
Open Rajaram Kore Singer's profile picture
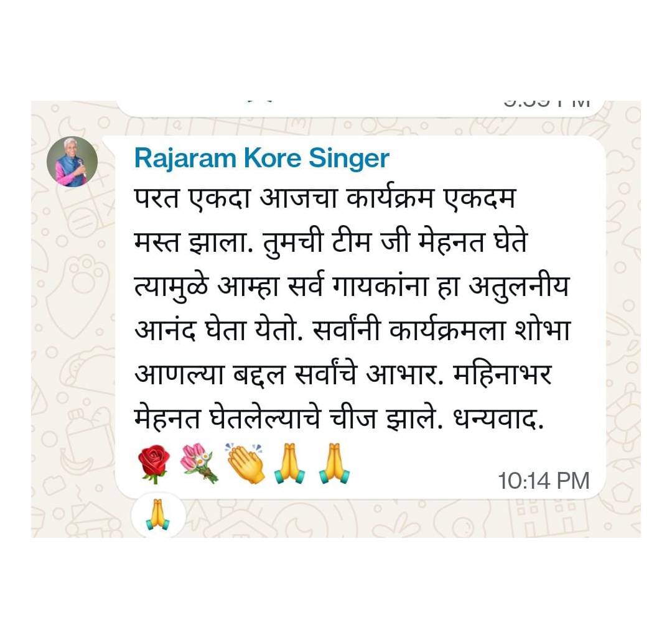(72, 162)
